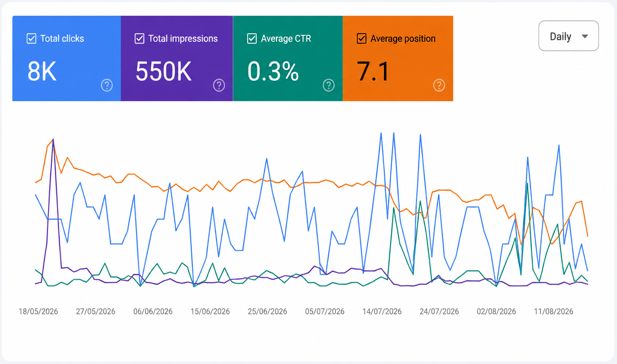This screenshot has width=617, height=364.
Task: Click the Average position label text
Action: 403,39
